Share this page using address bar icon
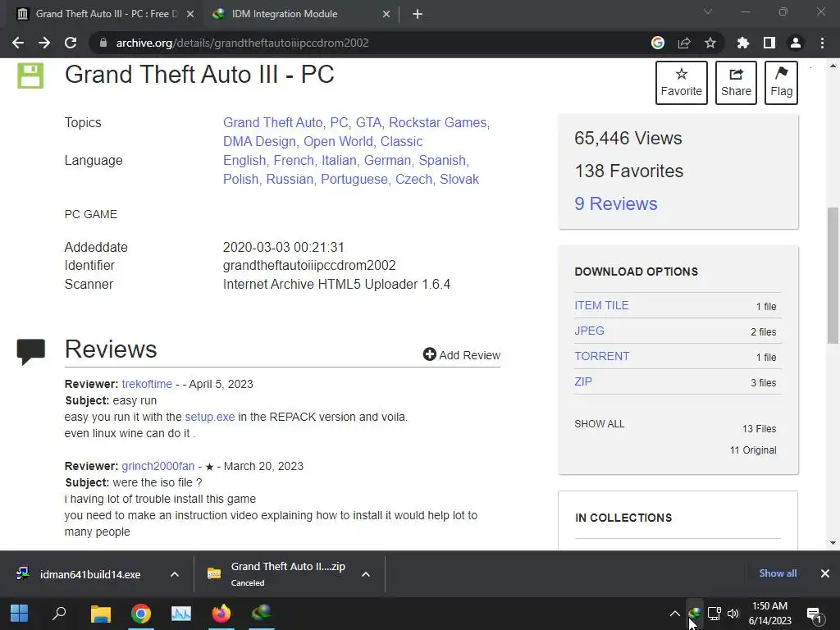 coord(683,43)
